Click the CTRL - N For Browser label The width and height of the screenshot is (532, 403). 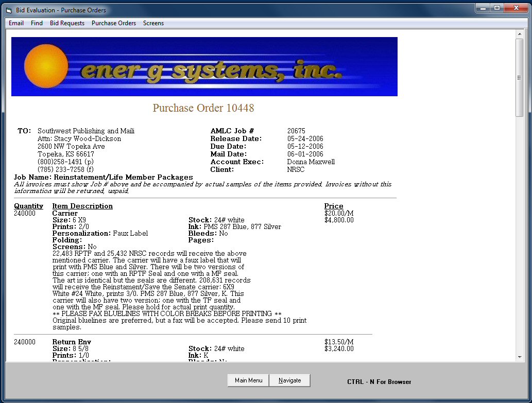(379, 382)
